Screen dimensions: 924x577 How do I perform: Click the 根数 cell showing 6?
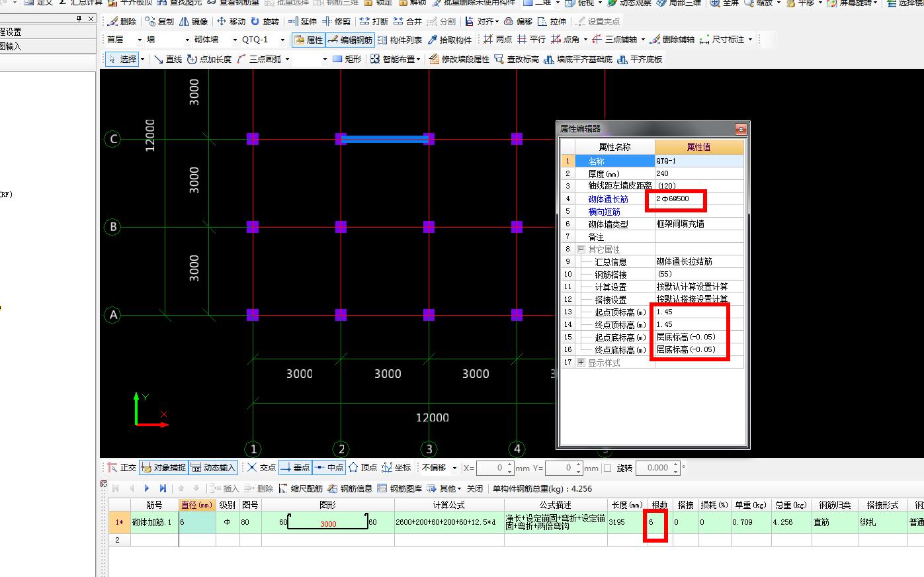tap(658, 522)
